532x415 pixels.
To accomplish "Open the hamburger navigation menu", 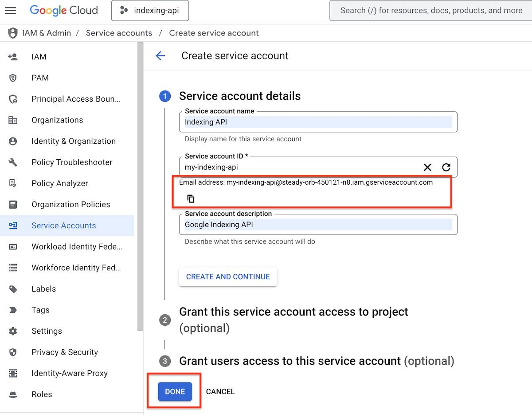I will click(x=11, y=10).
